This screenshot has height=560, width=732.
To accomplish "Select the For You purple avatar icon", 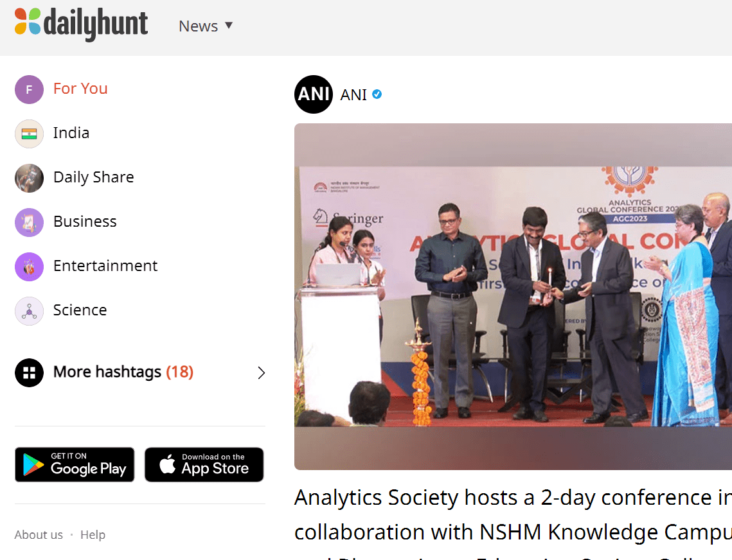I will click(29, 89).
